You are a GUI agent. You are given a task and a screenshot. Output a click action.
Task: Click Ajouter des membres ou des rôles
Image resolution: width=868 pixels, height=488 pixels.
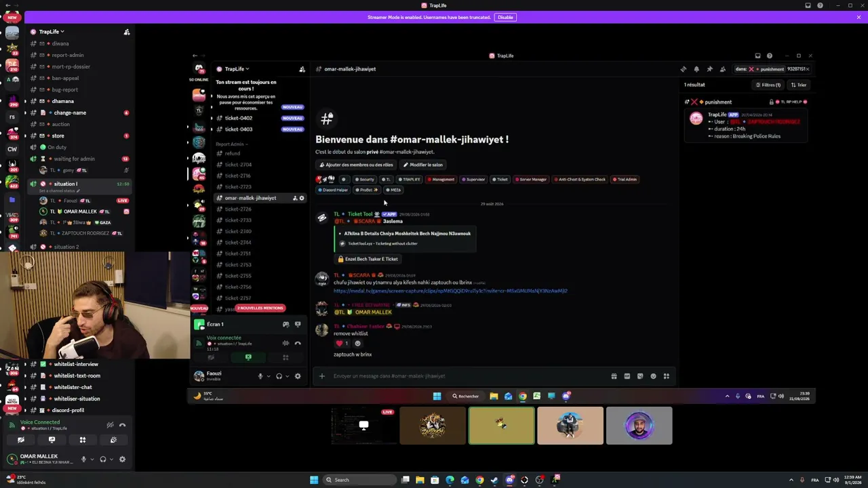[x=356, y=165]
